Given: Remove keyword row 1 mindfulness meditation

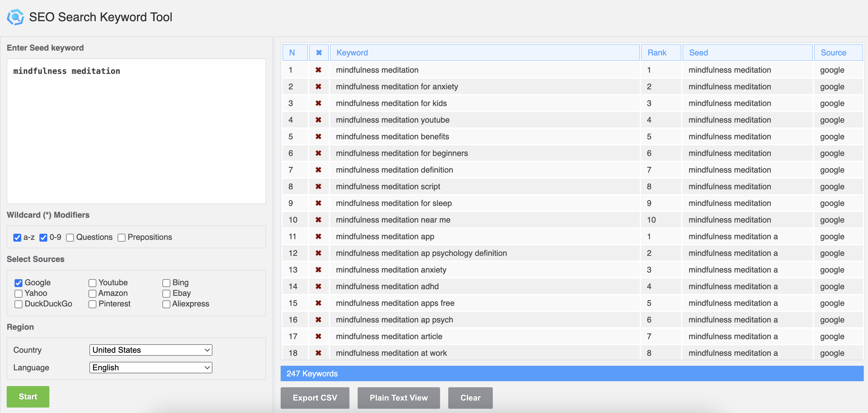Looking at the screenshot, I should (319, 70).
